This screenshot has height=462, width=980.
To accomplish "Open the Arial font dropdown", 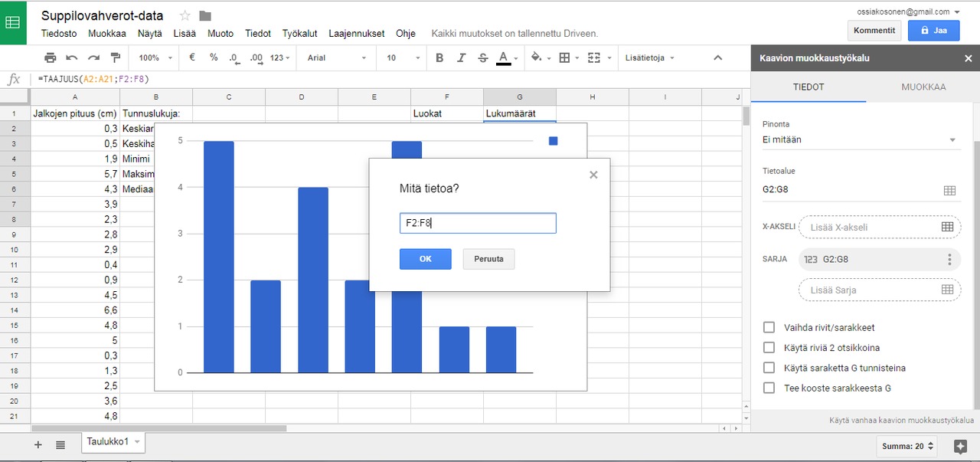I will pos(335,57).
